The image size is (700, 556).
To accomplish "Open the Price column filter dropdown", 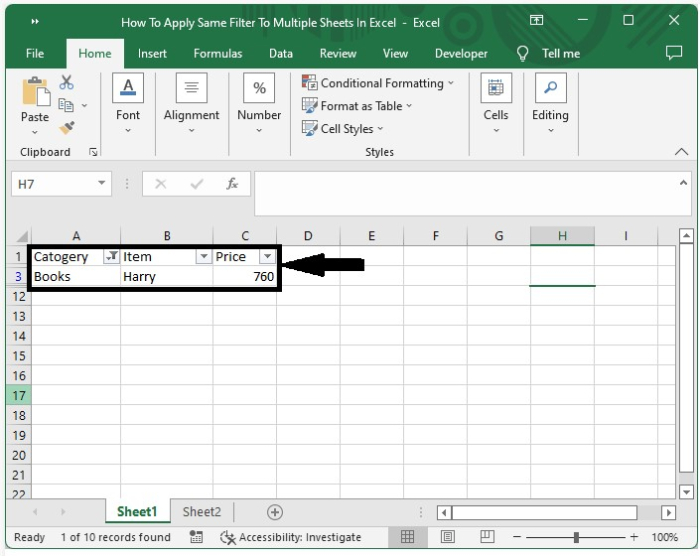I will point(267,256).
